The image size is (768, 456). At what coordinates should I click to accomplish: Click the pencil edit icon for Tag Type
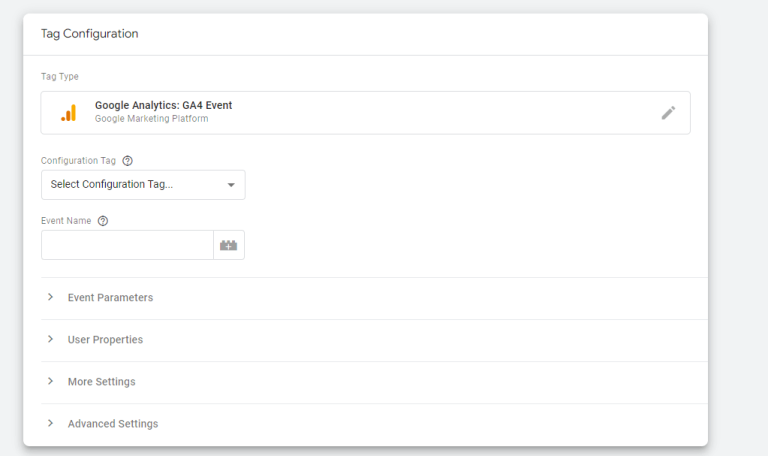[x=668, y=113]
